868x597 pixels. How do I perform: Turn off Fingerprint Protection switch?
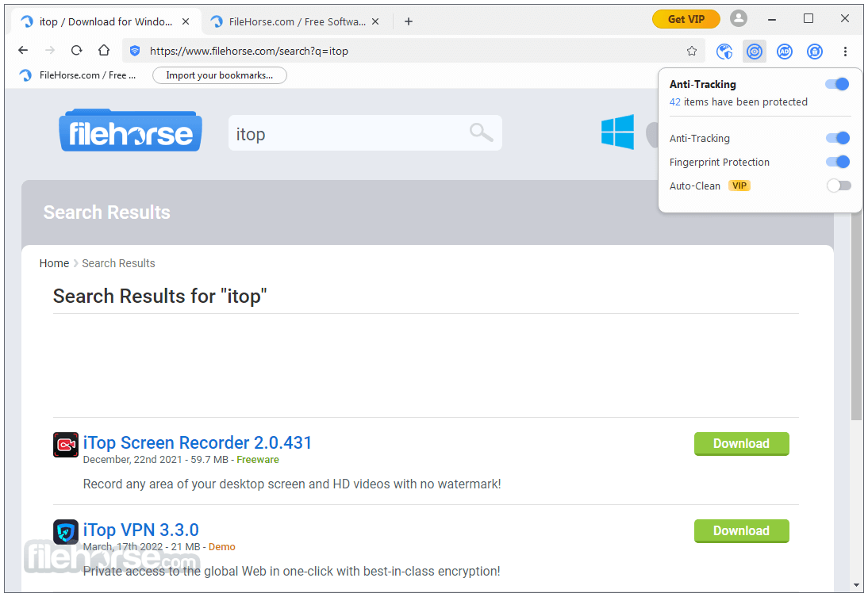[838, 162]
